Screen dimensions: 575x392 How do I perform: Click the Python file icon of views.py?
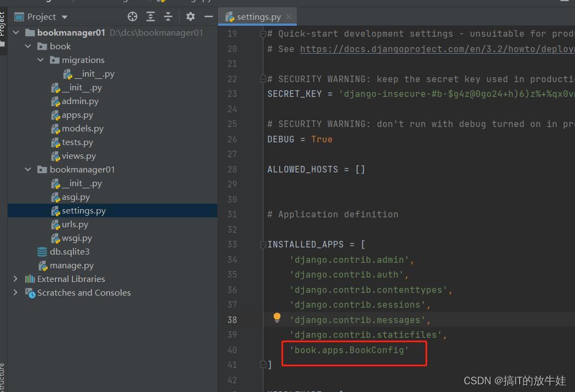tap(55, 156)
